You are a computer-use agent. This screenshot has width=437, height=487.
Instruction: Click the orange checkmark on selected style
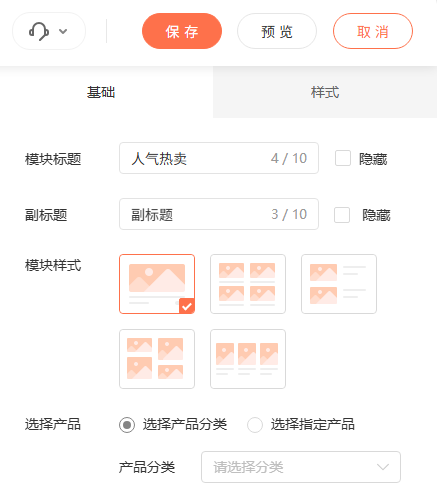187,306
